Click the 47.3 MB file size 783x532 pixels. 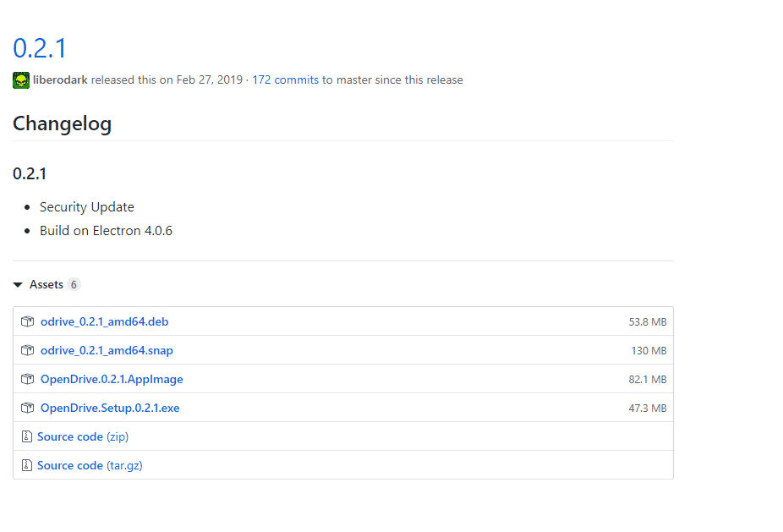(648, 409)
